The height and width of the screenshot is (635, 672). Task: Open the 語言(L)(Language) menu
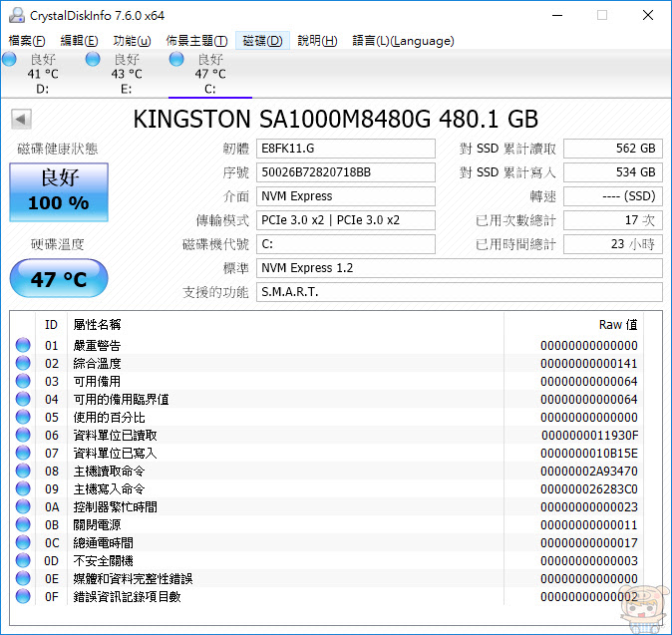[x=403, y=41]
